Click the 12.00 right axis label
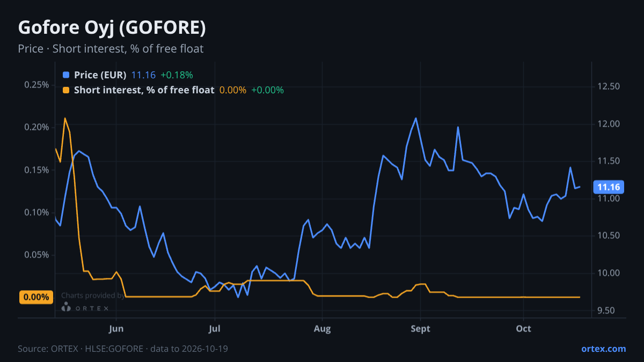Image resolution: width=644 pixels, height=362 pixels. (x=609, y=124)
